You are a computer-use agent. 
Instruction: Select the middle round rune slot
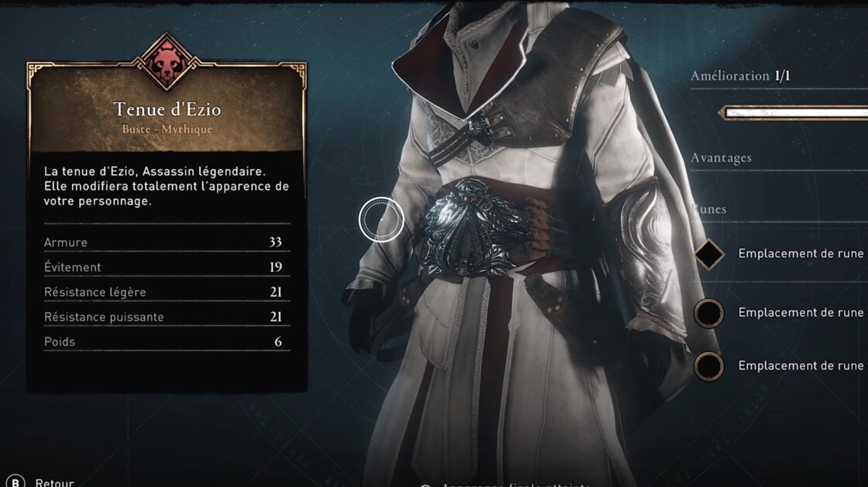tap(708, 313)
